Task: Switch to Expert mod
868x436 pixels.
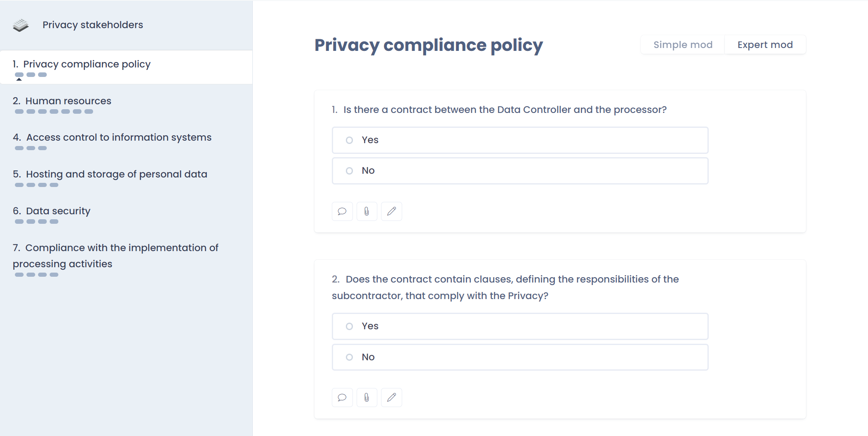Action: (x=765, y=44)
